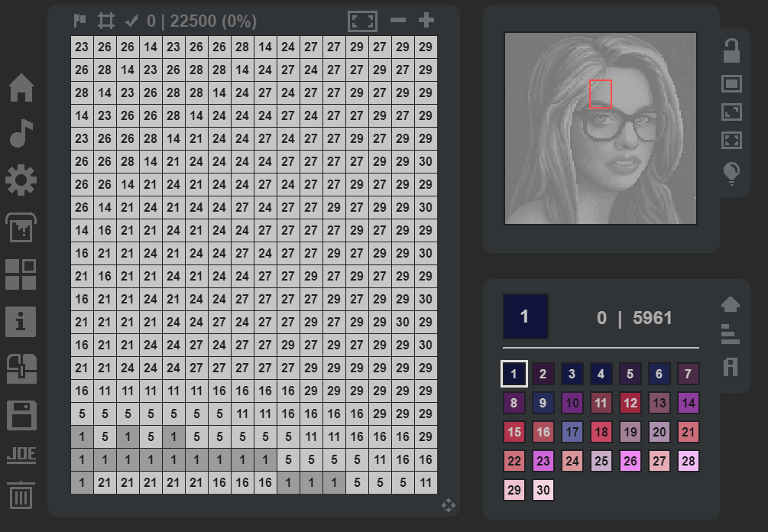Click the floppy disk save icon

[21, 415]
